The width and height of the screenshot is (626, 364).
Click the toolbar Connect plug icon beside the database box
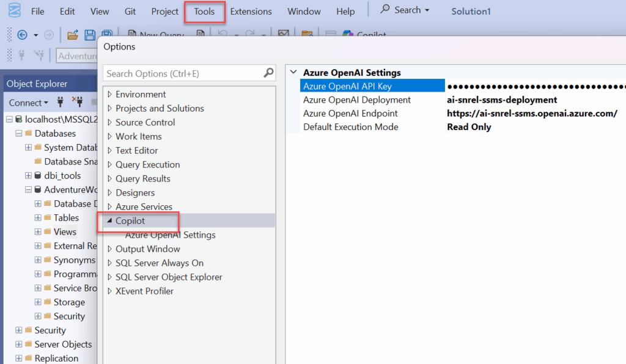[x=22, y=55]
